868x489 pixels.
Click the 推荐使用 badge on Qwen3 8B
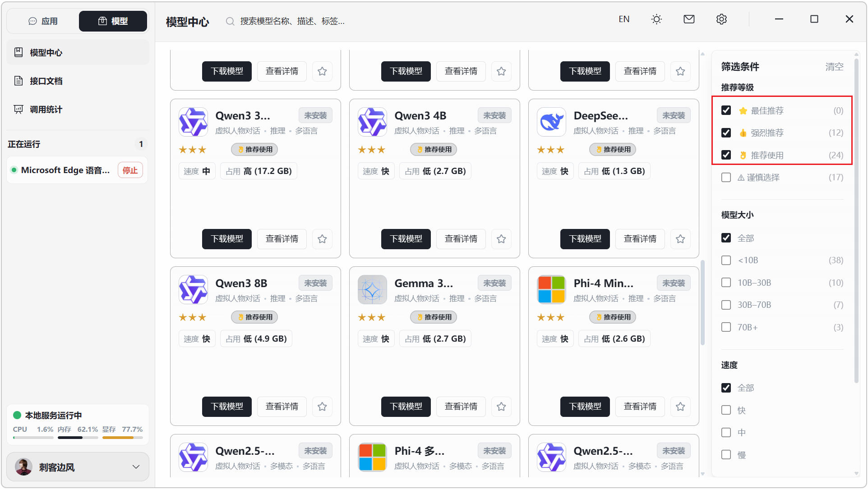[x=254, y=317]
